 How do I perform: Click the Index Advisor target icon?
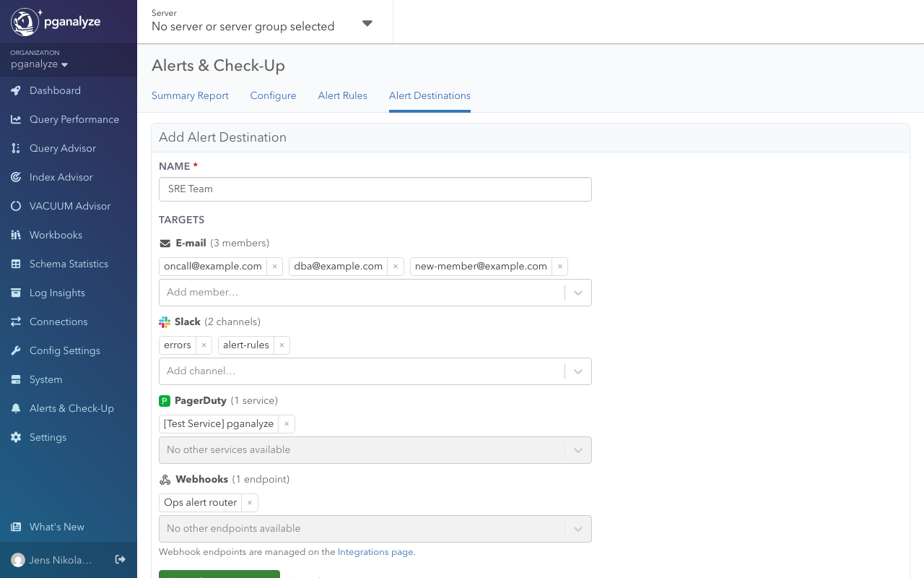16,177
